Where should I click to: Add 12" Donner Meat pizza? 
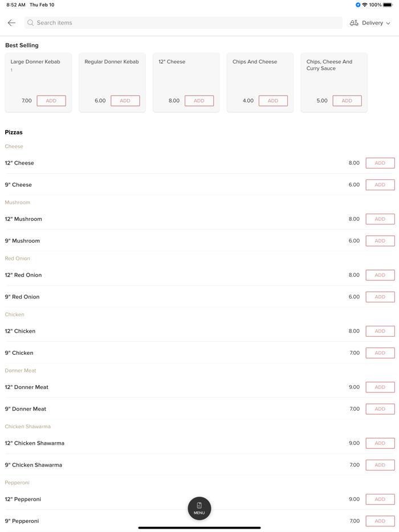click(380, 387)
